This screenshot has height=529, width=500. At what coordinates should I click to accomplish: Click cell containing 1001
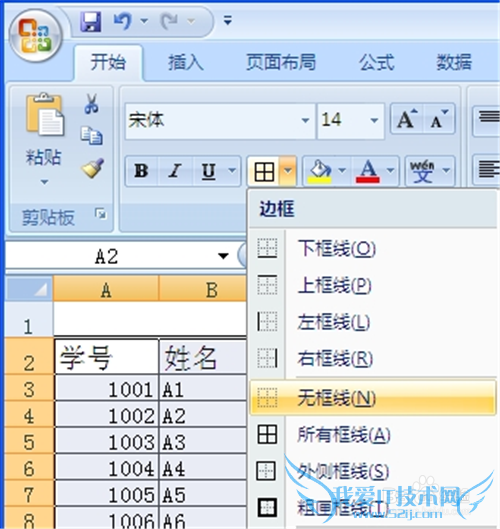click(107, 389)
